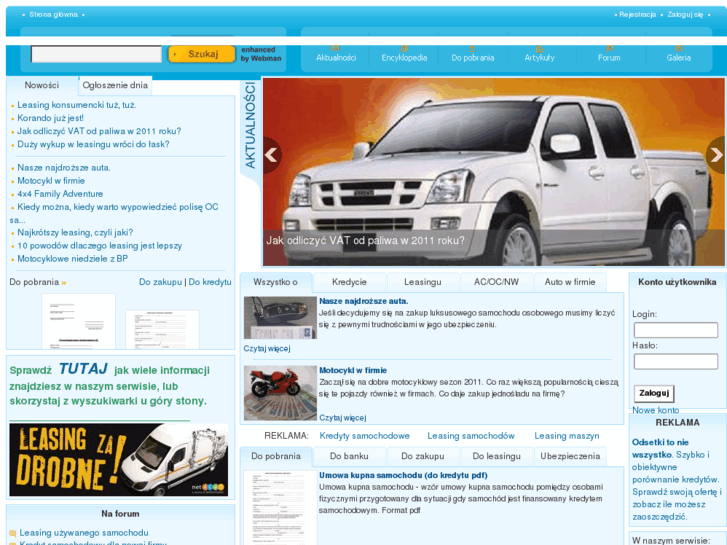Click the Zaloguj button in Konto użytkownika

pos(654,393)
